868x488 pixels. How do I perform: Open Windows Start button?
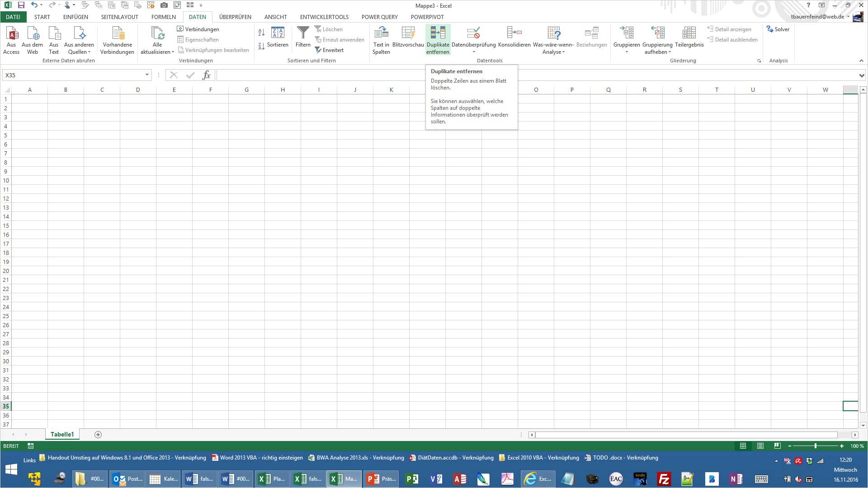[x=11, y=469]
